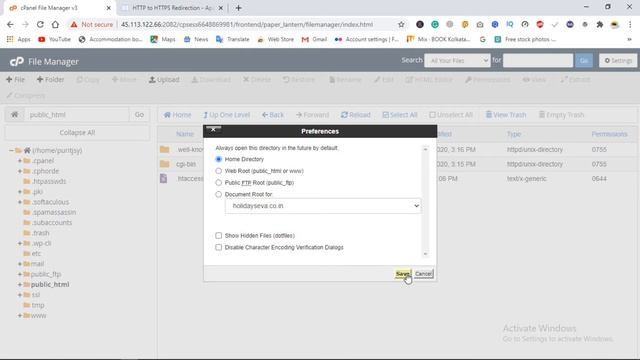Click Select All files

400,115
